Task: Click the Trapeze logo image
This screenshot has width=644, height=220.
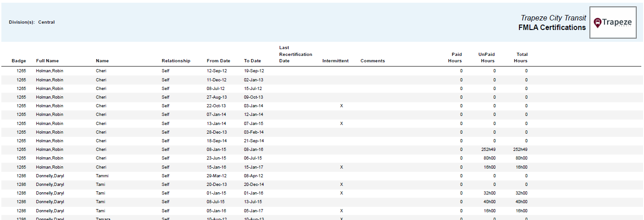Action: (x=613, y=23)
